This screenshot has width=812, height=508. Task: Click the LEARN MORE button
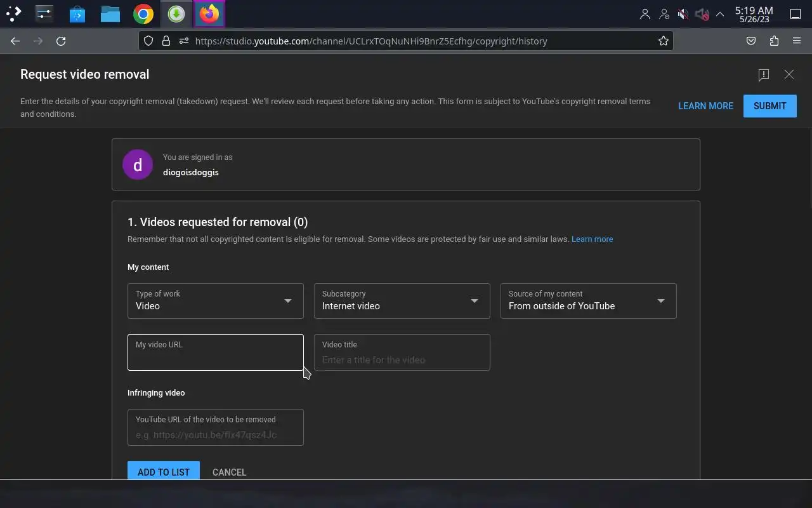coord(705,106)
